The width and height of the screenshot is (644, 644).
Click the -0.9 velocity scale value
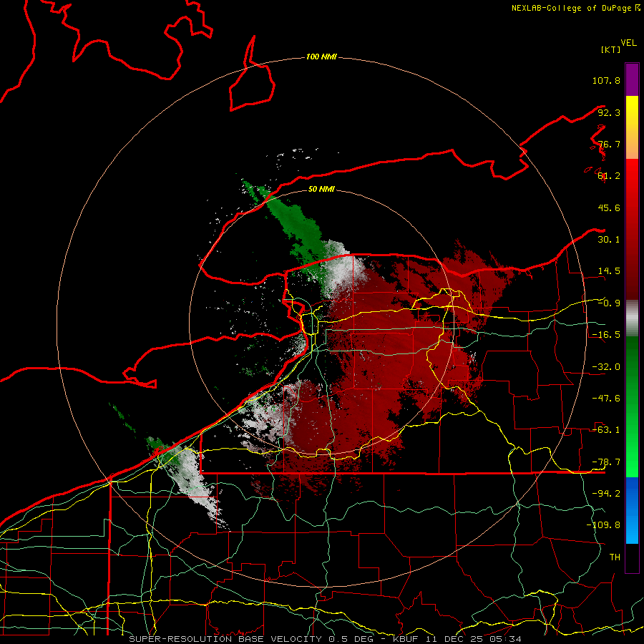609,303
